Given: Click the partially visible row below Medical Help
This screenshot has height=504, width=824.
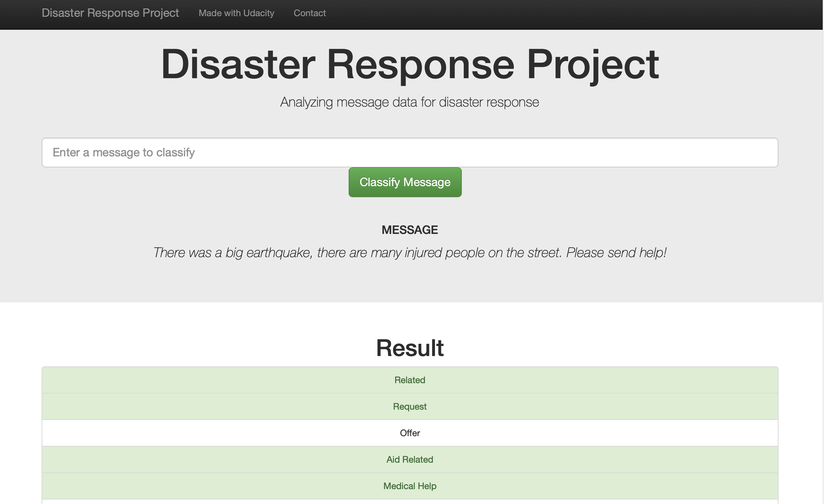Looking at the screenshot, I should 410,502.
